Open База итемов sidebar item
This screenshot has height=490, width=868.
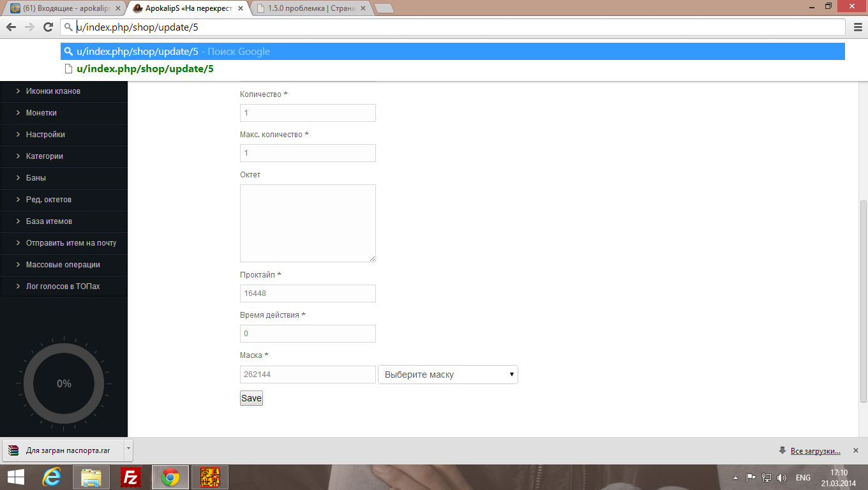click(x=64, y=221)
